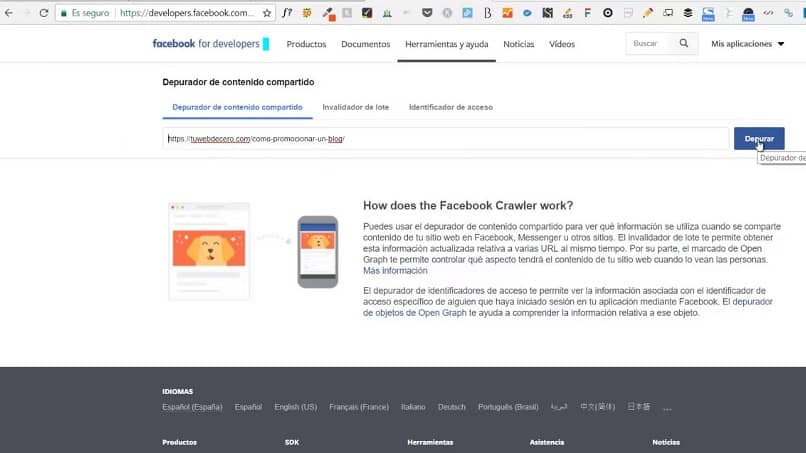
Task: Switch to the Invalidador de lote tab
Action: [356, 107]
